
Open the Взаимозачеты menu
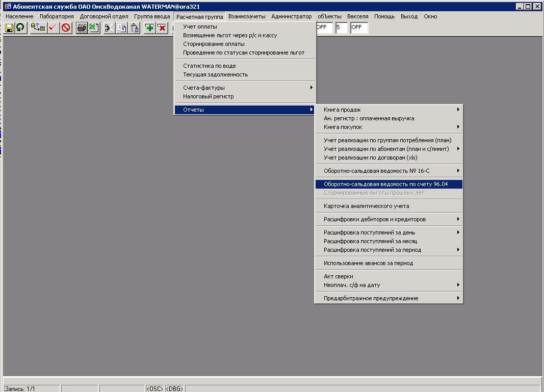pyautogui.click(x=247, y=16)
